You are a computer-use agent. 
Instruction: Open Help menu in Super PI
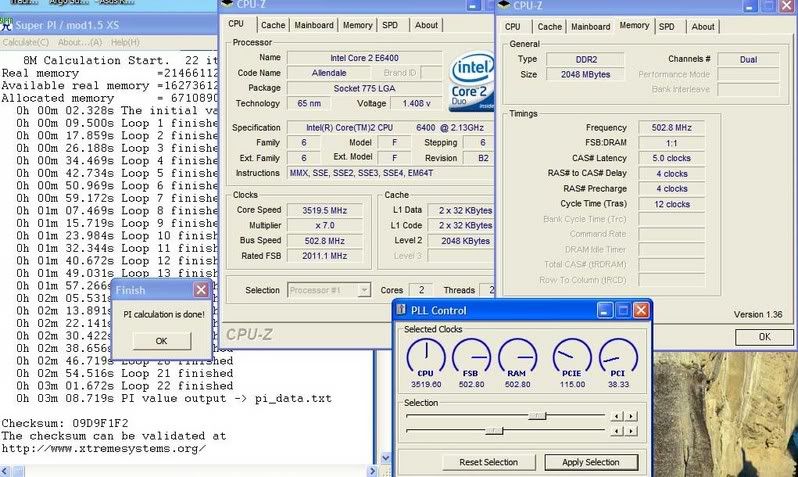125,42
